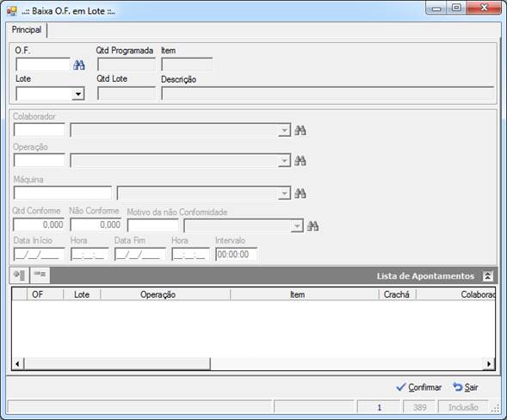Image resolution: width=507 pixels, height=420 pixels.
Task: Click the second list view icon left of Lista de Apontamentos
Action: [40, 275]
